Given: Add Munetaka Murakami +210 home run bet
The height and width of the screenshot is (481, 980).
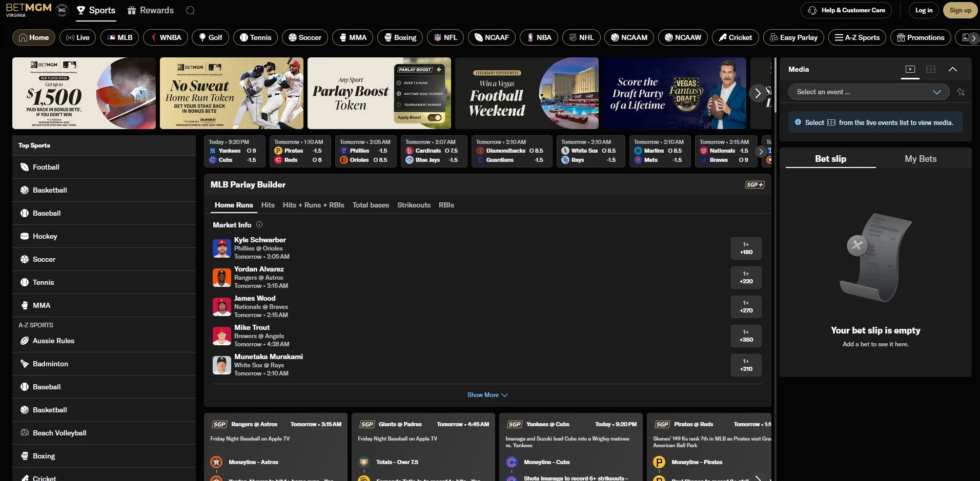Looking at the screenshot, I should coord(746,365).
